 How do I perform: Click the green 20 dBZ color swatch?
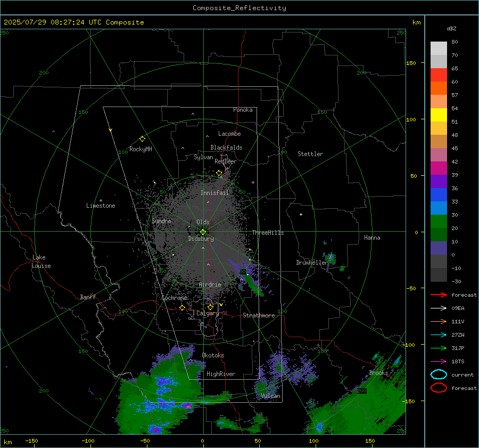click(439, 222)
